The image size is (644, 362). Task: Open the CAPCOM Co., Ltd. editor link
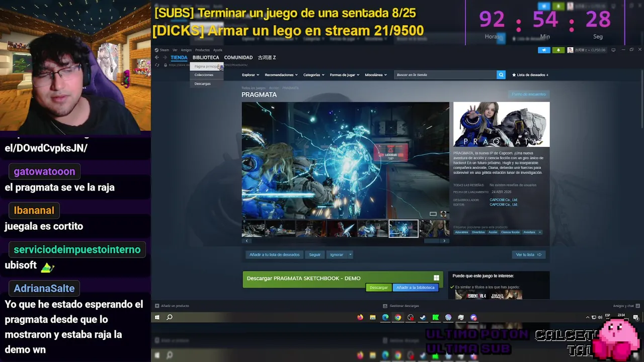pos(503,205)
